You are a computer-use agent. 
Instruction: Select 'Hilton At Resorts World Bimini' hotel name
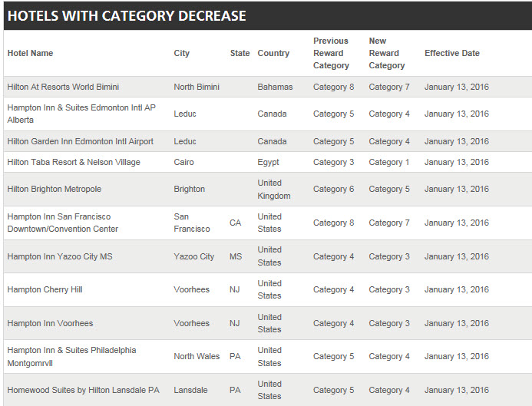click(63, 87)
